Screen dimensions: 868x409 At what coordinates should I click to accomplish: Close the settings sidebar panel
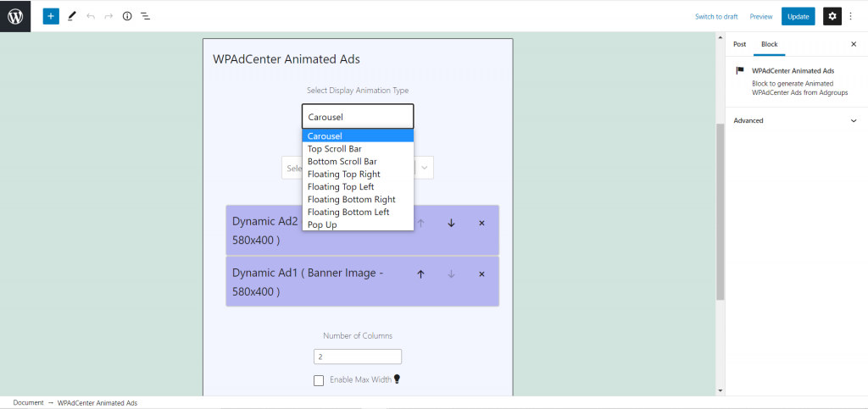pyautogui.click(x=853, y=44)
